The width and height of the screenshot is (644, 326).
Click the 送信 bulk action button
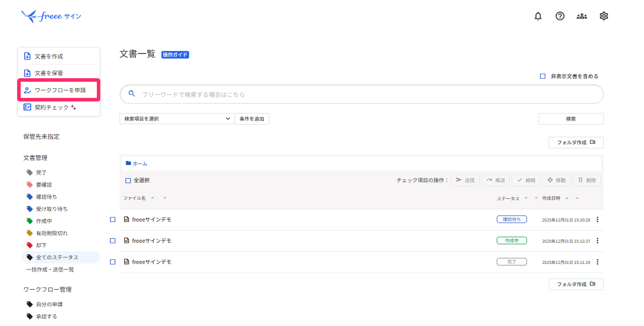[x=465, y=180]
